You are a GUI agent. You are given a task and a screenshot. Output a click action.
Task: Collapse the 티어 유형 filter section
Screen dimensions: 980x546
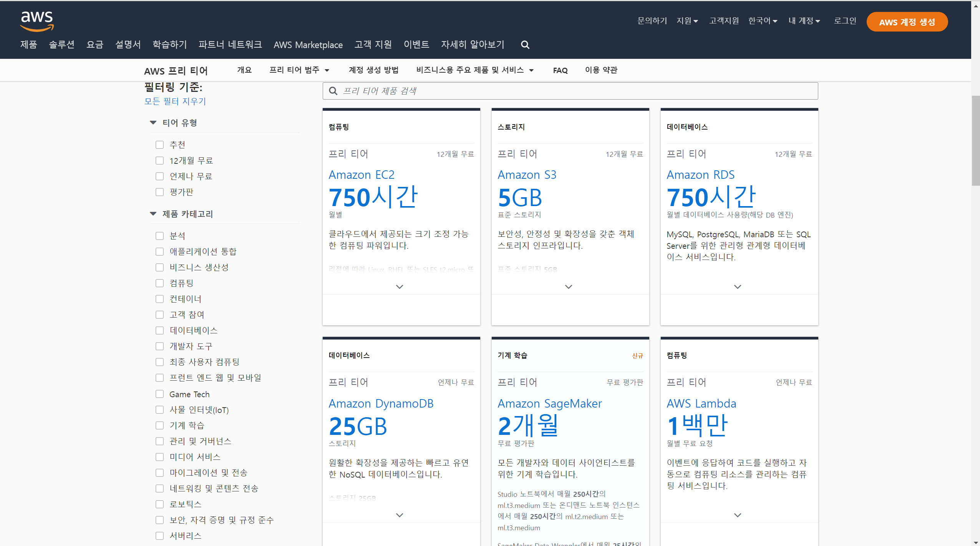[x=153, y=123]
